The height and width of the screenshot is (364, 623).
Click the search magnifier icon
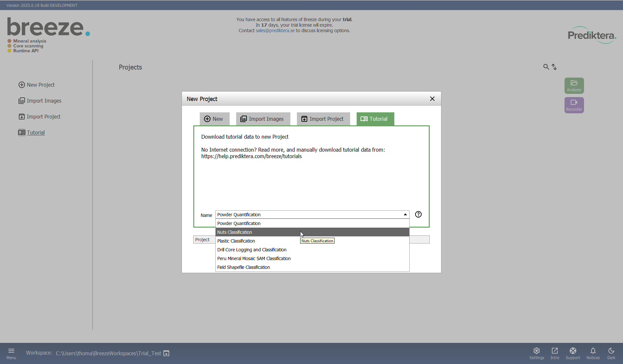tap(546, 67)
